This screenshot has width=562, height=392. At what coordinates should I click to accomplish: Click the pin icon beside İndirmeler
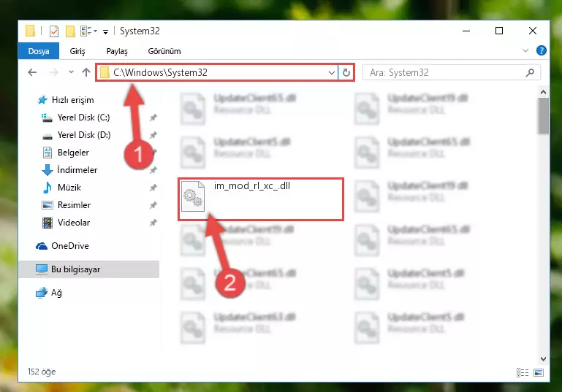(x=153, y=170)
